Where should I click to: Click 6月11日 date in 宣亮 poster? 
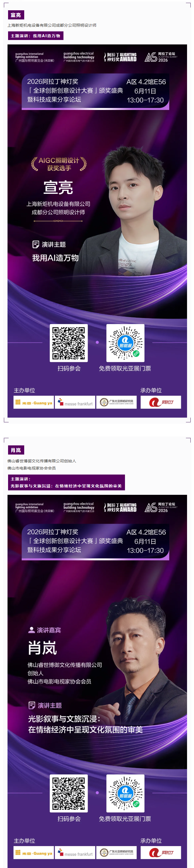[x=145, y=91]
